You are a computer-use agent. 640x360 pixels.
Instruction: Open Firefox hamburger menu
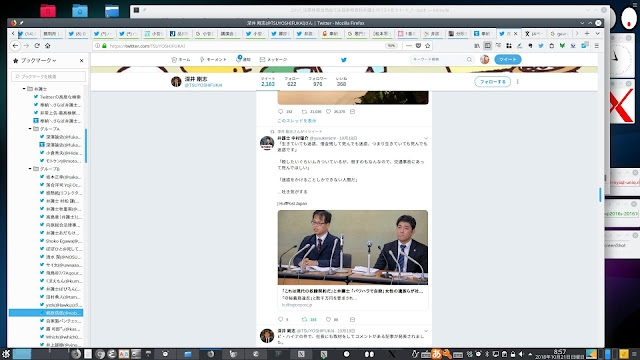pyautogui.click(x=596, y=46)
